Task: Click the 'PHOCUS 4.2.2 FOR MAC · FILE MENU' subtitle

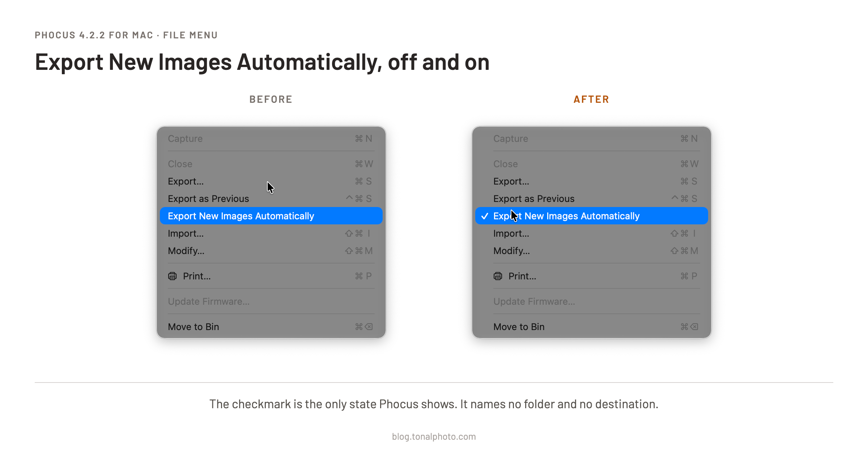Action: pyautogui.click(x=126, y=35)
